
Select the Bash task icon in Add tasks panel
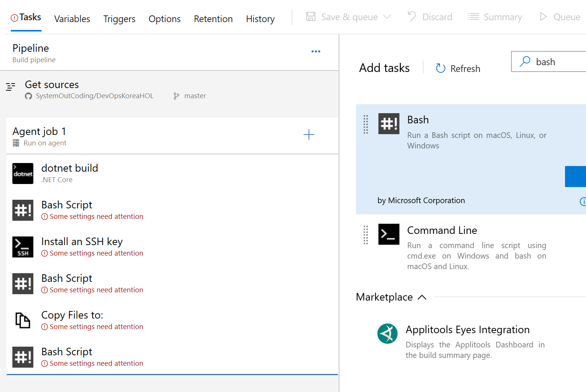[x=389, y=124]
